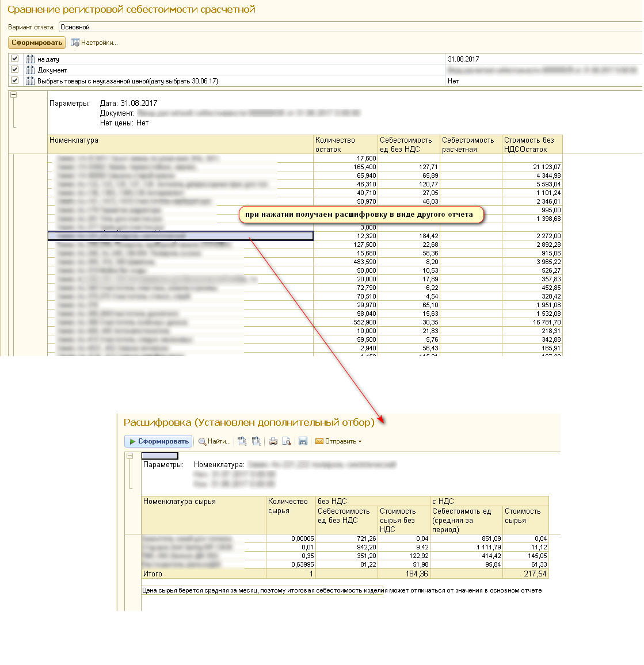Toggle the 'Документ' parameter checkbox

15,70
